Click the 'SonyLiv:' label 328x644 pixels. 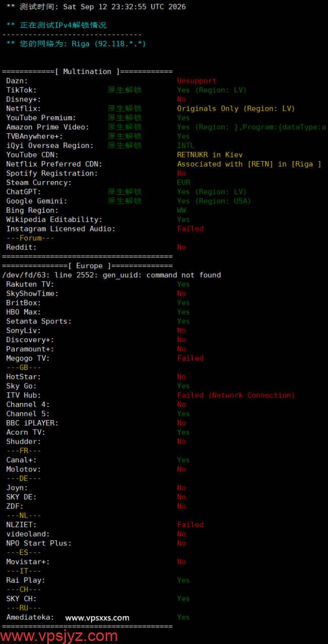[24, 331]
